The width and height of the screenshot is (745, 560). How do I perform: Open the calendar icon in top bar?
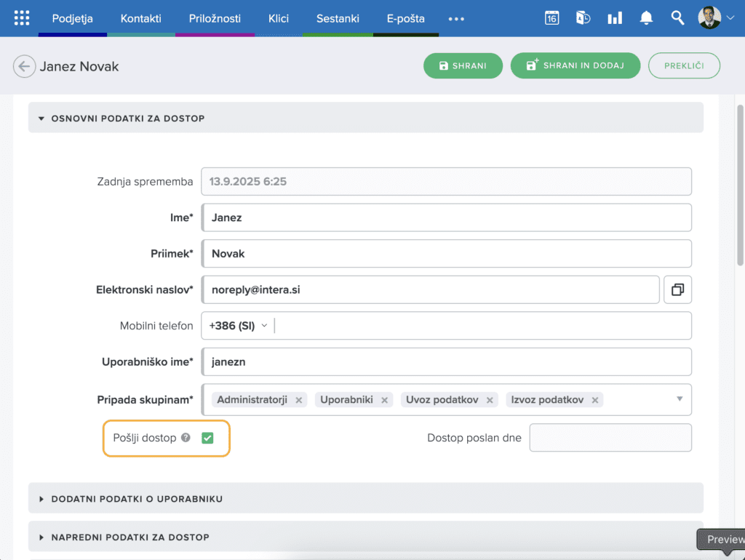551,18
